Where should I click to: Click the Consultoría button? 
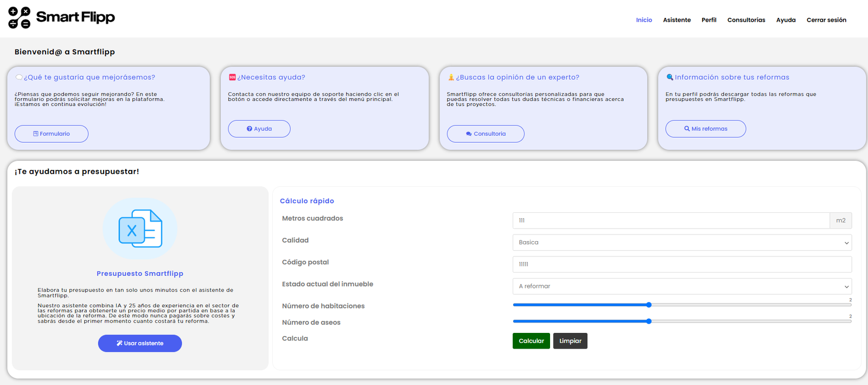tap(486, 134)
